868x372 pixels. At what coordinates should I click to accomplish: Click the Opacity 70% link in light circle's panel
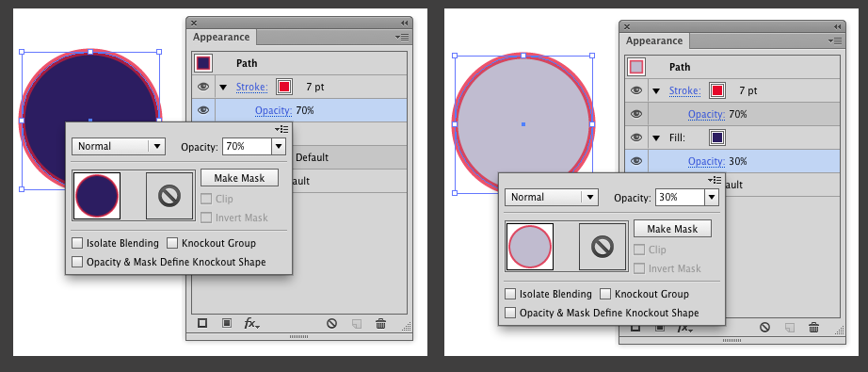tap(706, 115)
